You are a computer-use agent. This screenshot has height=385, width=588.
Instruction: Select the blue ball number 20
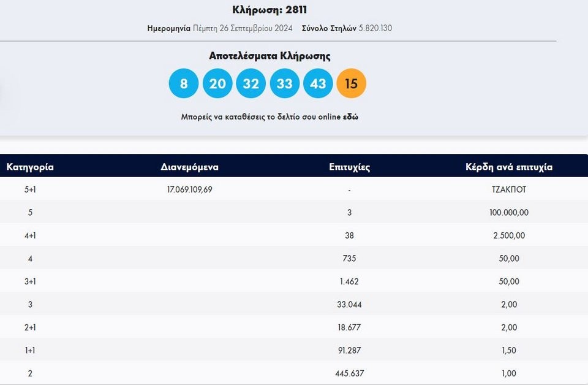click(x=217, y=83)
